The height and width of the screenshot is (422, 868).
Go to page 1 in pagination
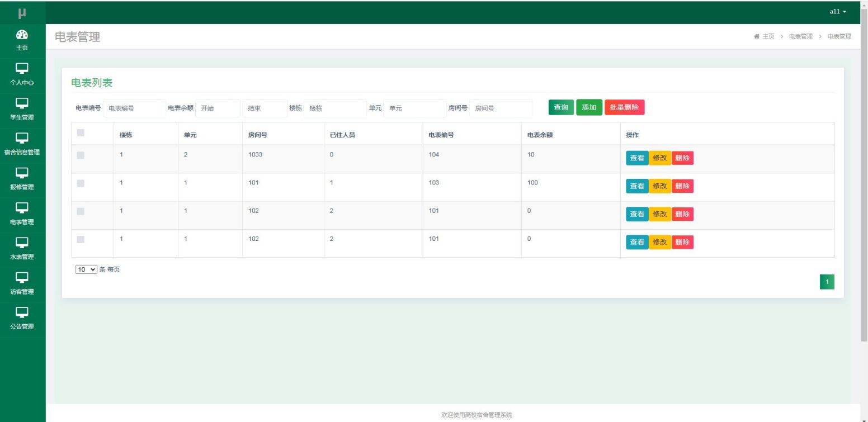click(827, 282)
